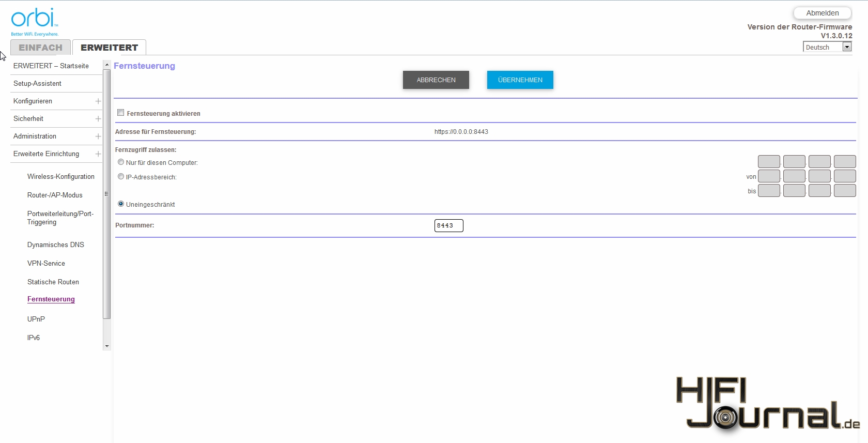Click the Orbi logo
This screenshot has width=868, height=443.
click(35, 22)
